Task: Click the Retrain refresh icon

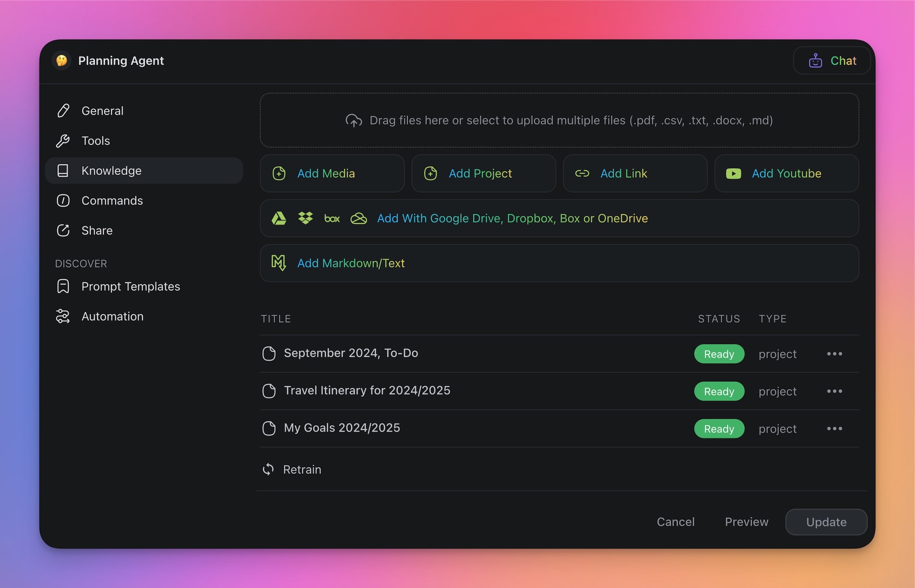Action: coord(269,469)
